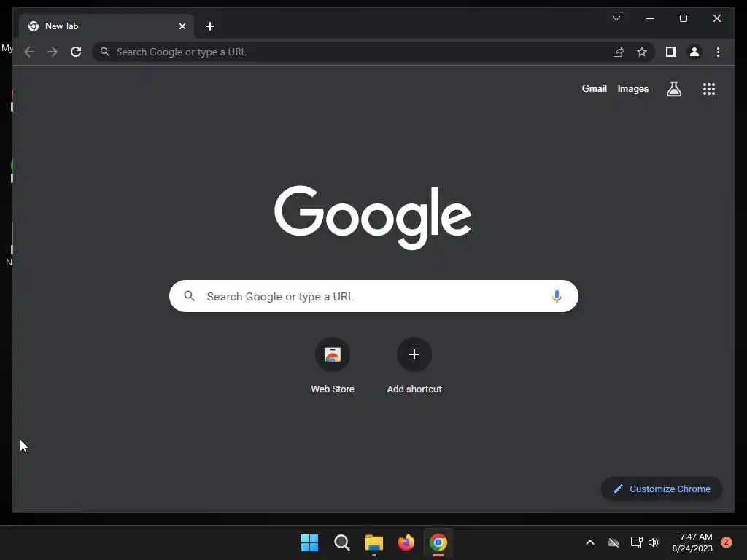Open the Search Labs flask icon
The width and height of the screenshot is (747, 560).
[673, 88]
